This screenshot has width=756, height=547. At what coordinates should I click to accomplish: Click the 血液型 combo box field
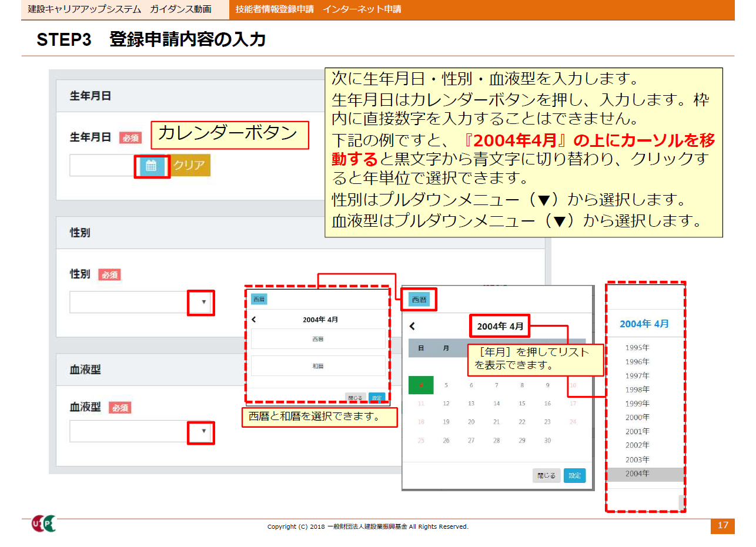tap(141, 431)
